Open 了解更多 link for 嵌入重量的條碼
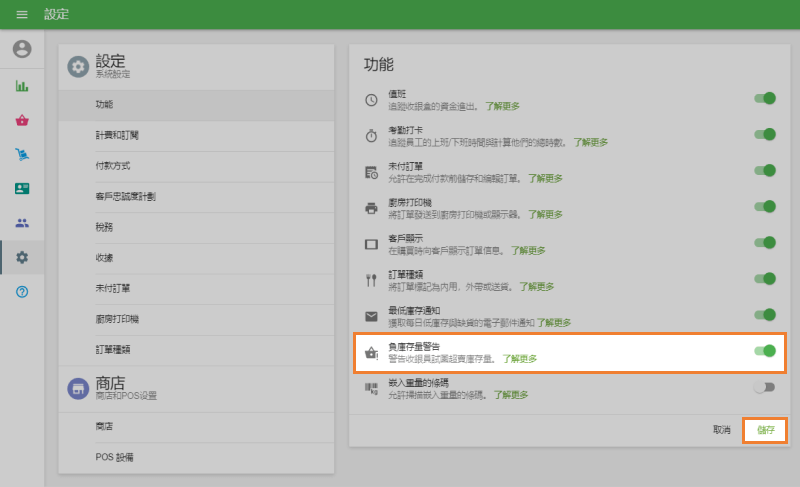 [511, 395]
